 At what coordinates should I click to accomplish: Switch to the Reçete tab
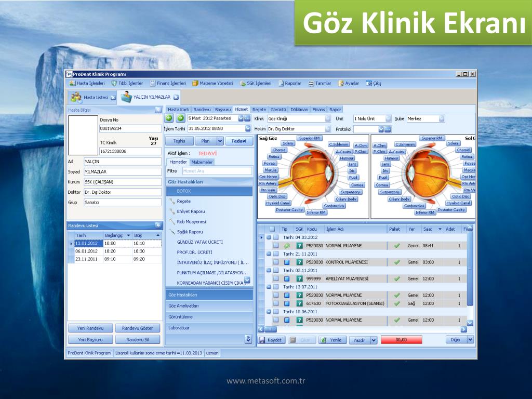(x=259, y=110)
